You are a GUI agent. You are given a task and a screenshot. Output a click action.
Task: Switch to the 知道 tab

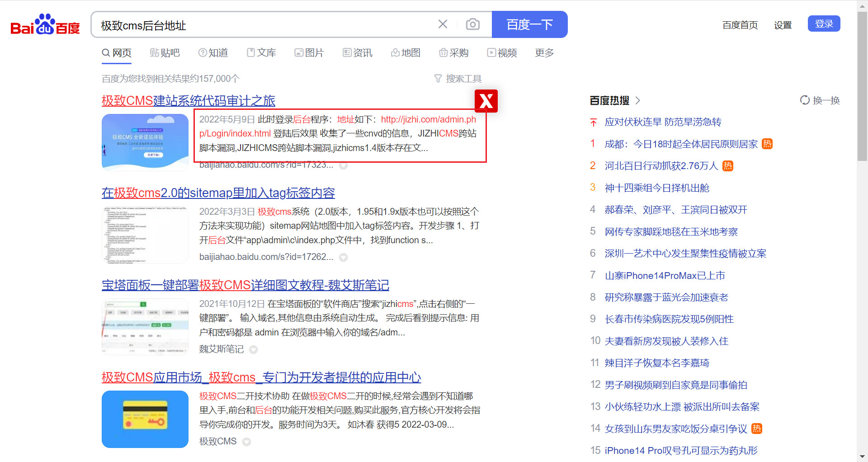coord(213,53)
